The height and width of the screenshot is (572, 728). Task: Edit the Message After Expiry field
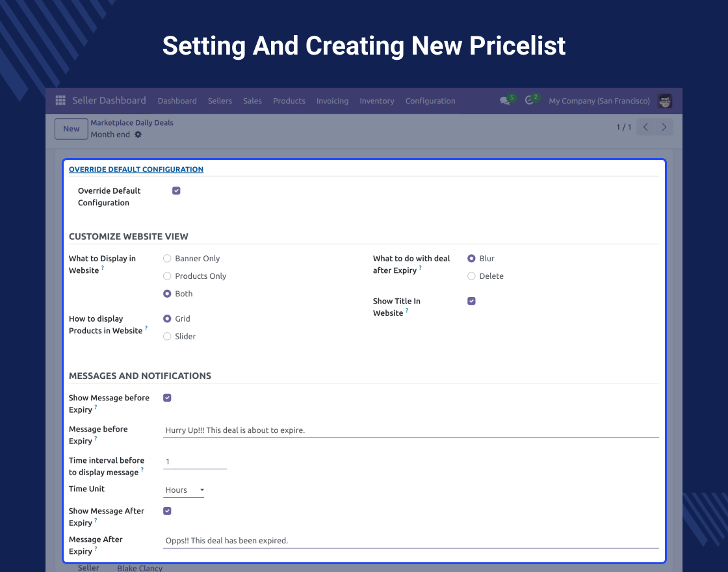click(x=411, y=541)
